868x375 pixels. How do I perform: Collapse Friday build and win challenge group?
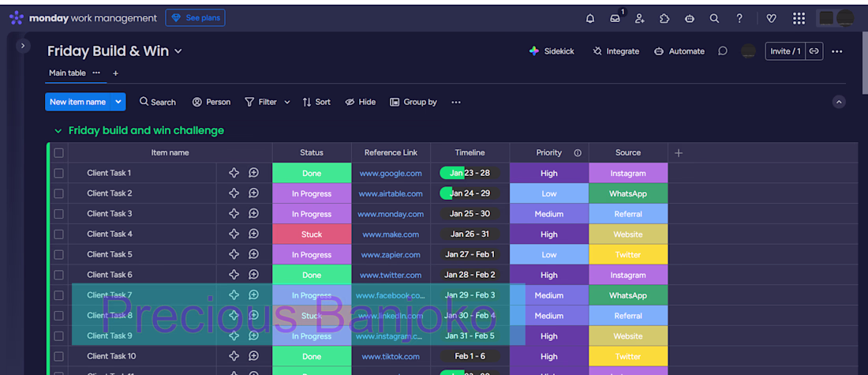(x=58, y=131)
